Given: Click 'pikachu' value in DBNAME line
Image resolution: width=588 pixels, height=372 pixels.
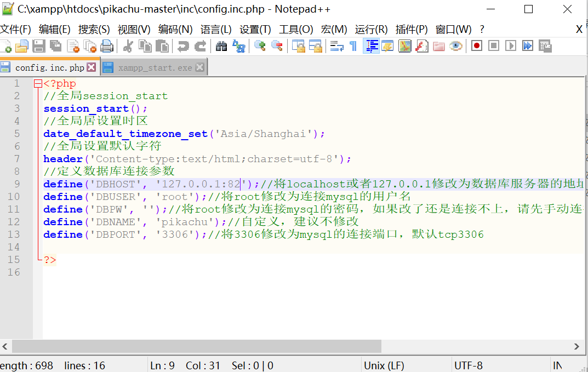Looking at the screenshot, I should (184, 222).
